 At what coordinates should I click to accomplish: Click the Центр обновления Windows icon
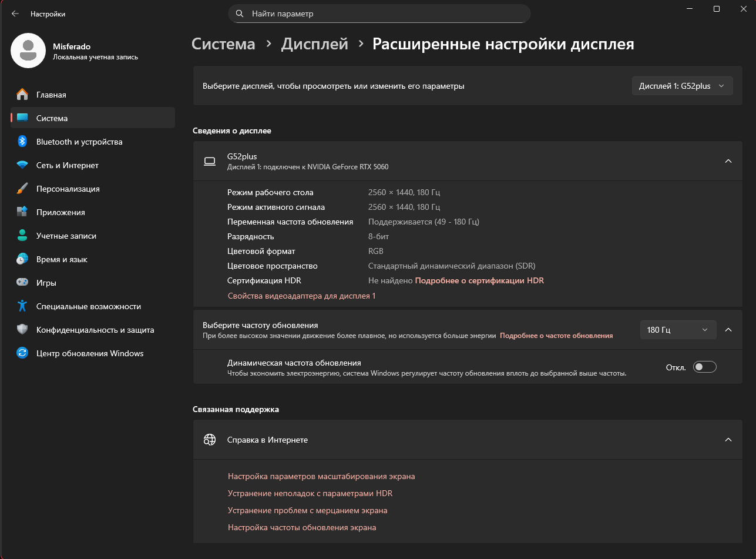pos(22,353)
